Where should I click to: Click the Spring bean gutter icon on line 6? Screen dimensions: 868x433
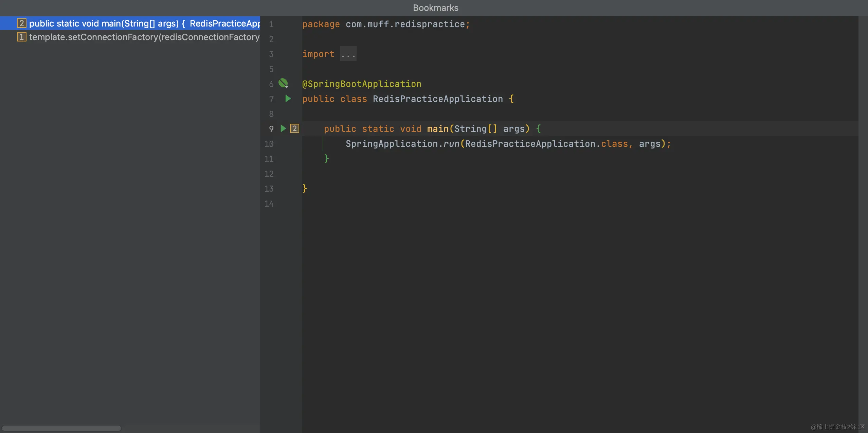[x=283, y=83]
